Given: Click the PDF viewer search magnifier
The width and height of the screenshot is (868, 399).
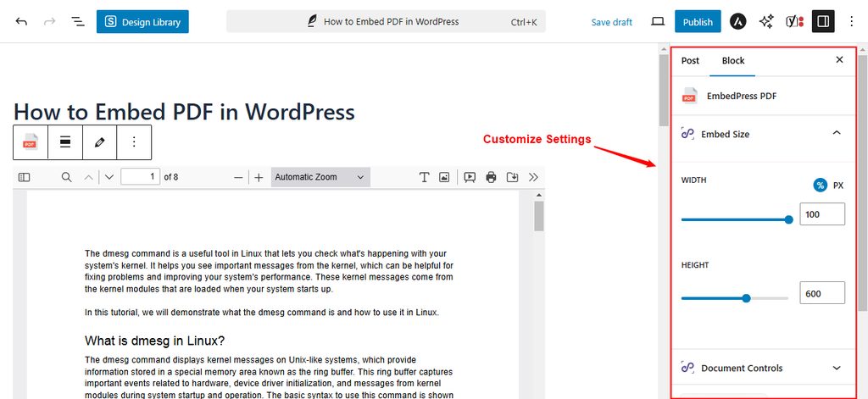Looking at the screenshot, I should point(66,177).
